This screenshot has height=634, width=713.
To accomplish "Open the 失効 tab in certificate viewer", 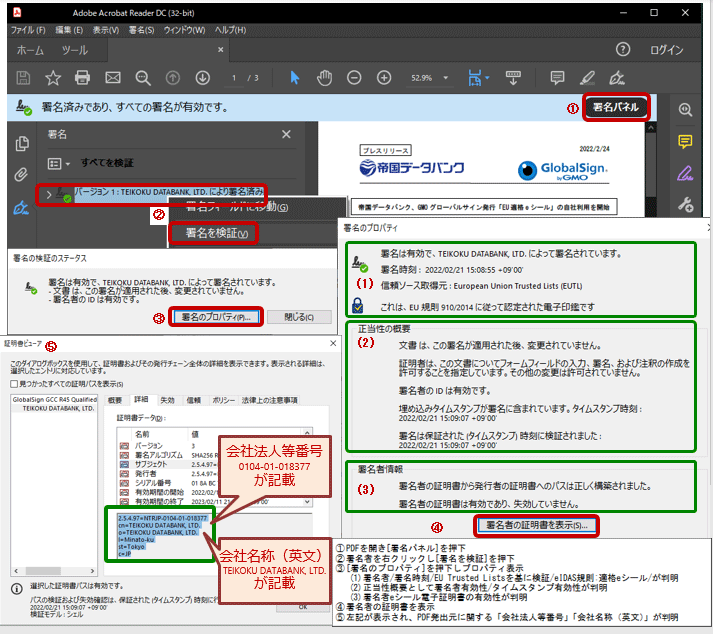I will [167, 400].
